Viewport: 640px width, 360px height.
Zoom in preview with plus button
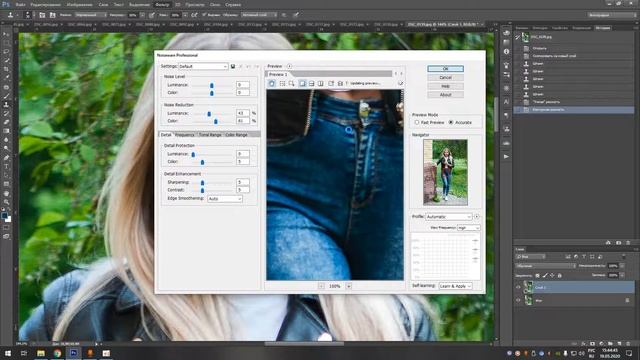[x=349, y=287]
